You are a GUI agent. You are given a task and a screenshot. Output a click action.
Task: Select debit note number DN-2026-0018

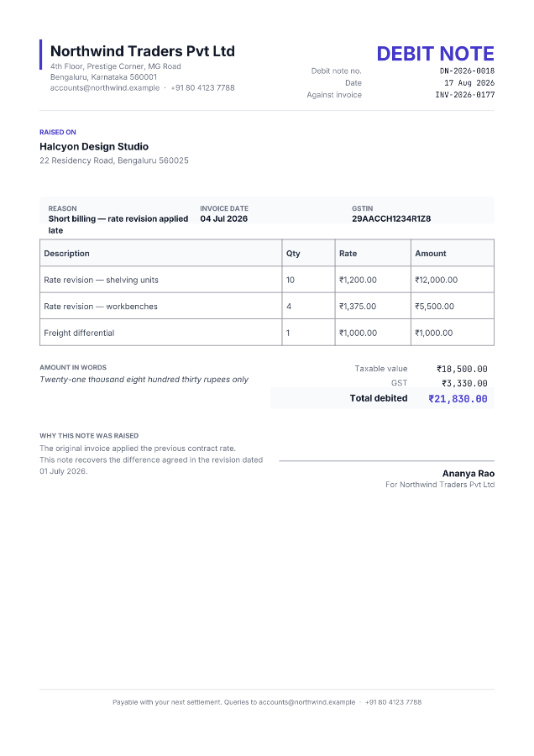tap(467, 71)
